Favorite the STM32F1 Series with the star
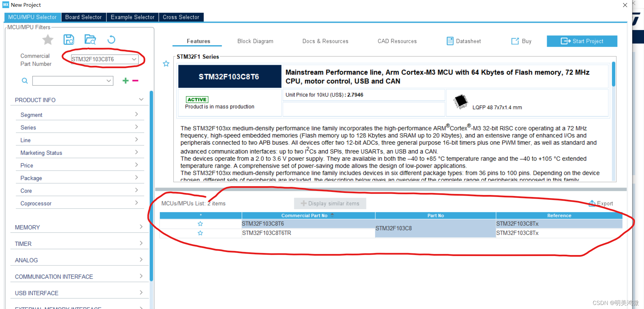The image size is (644, 309). tap(166, 63)
